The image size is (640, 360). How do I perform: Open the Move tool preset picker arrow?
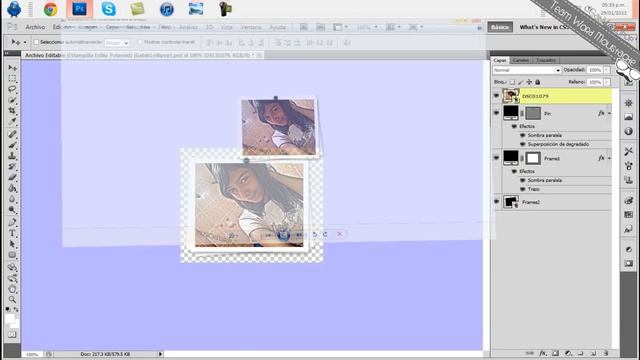pos(25,42)
